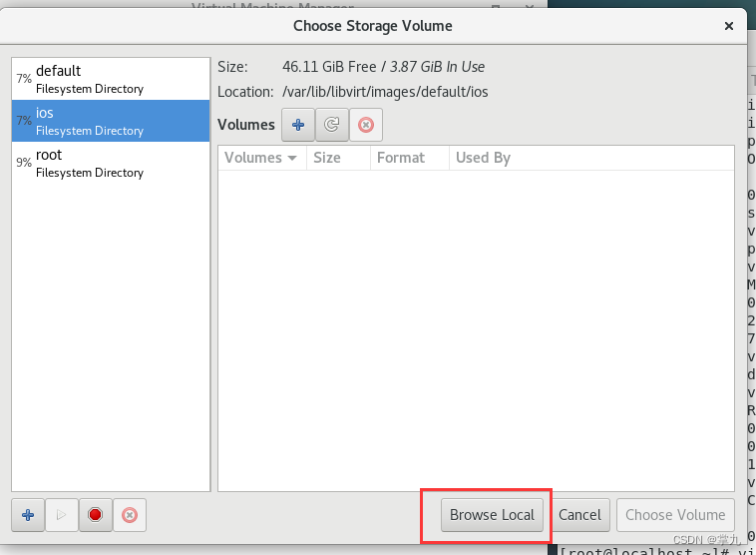Refresh the volume list
Viewport: 756px width, 555px height.
point(332,125)
